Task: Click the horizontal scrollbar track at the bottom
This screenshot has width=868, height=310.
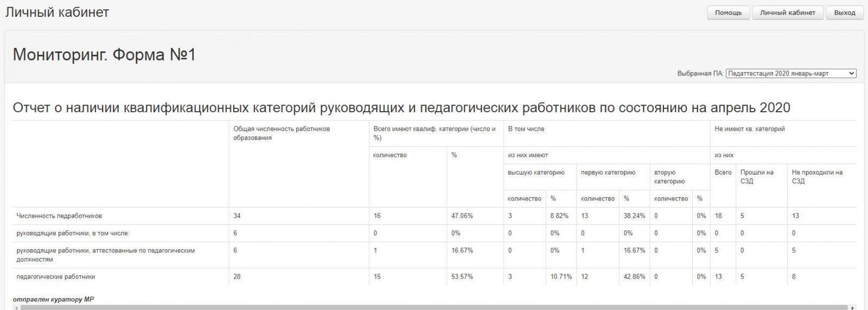Action: pos(434,307)
